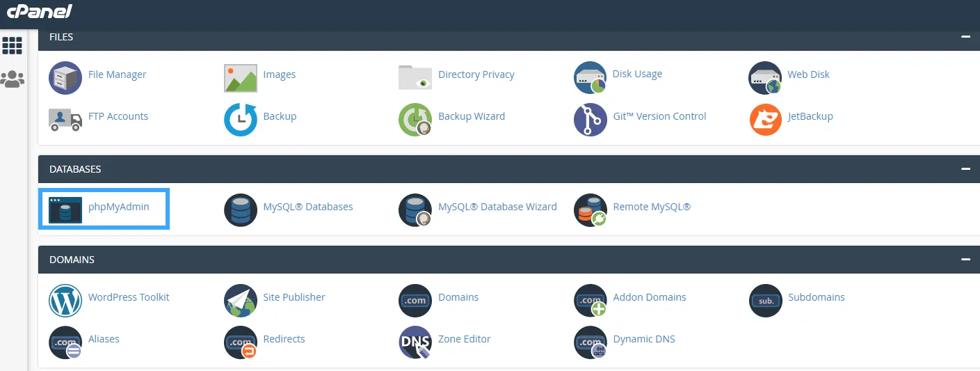Open the MySQL® Databases link
This screenshot has height=371, width=980.
pyautogui.click(x=308, y=207)
